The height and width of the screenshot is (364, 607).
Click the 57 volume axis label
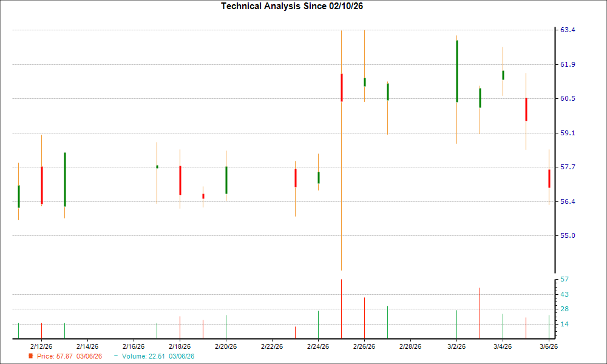[563, 280]
